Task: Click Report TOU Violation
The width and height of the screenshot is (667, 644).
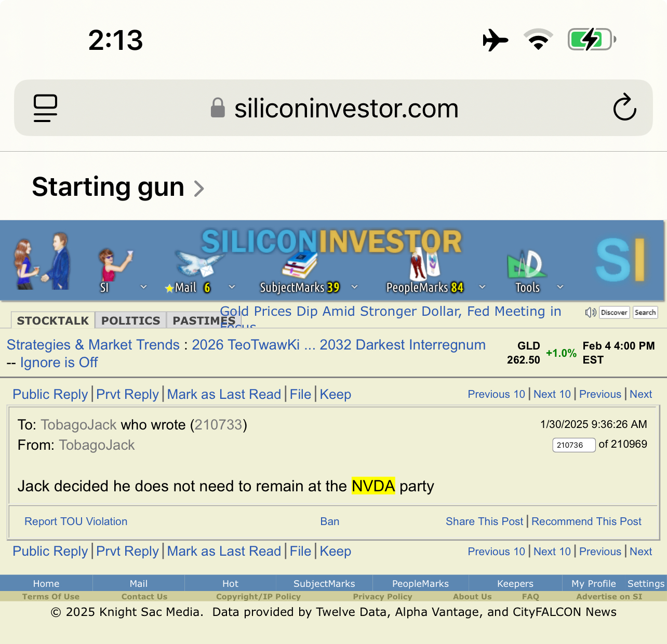Action: pyautogui.click(x=76, y=521)
